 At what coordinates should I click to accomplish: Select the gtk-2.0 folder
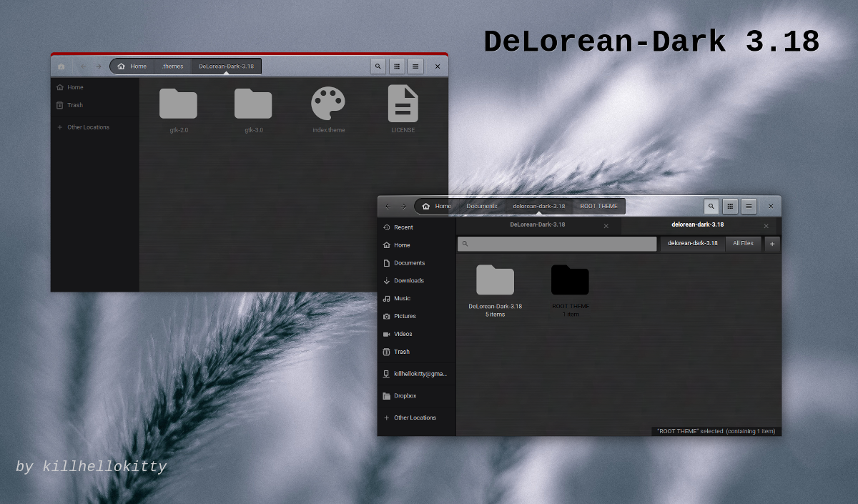point(178,110)
